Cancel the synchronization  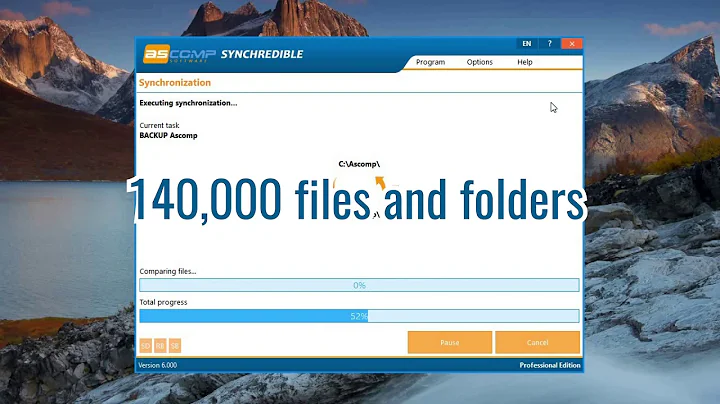537,342
